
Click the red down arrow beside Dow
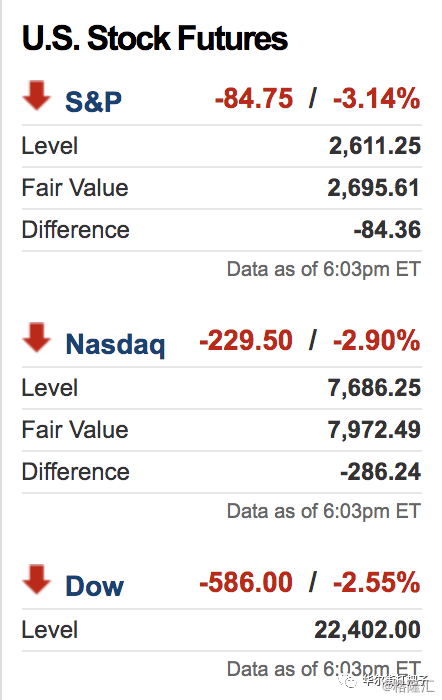point(37,579)
